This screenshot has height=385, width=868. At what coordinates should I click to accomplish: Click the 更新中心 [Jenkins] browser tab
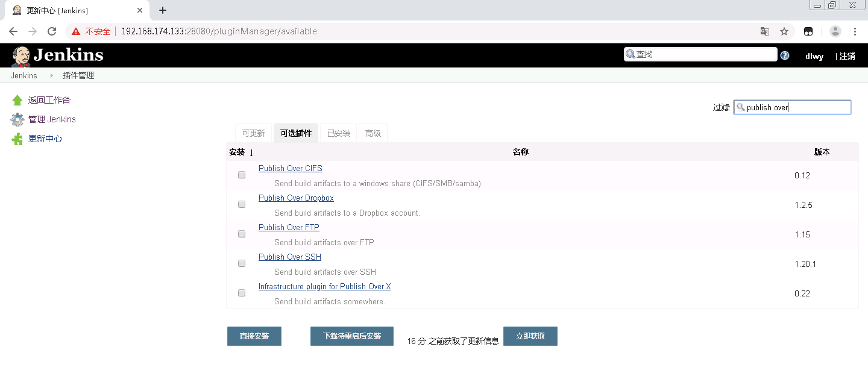pyautogui.click(x=77, y=10)
